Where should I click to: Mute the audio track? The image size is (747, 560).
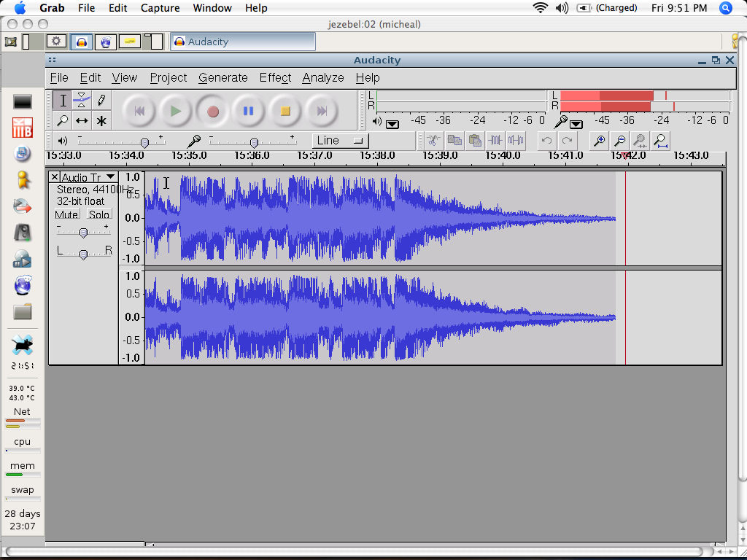67,214
